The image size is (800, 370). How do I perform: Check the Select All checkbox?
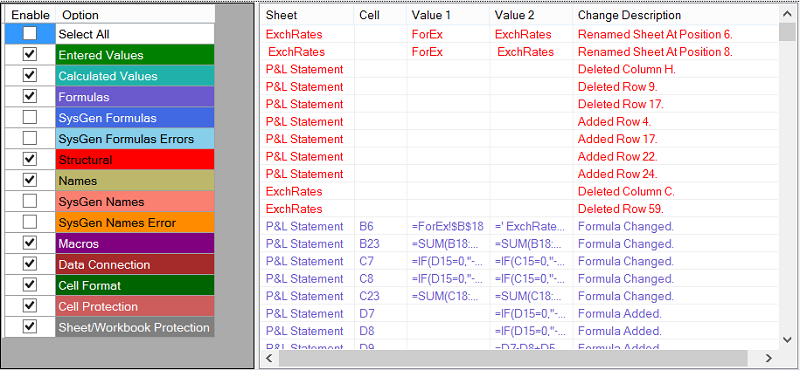tap(30, 34)
